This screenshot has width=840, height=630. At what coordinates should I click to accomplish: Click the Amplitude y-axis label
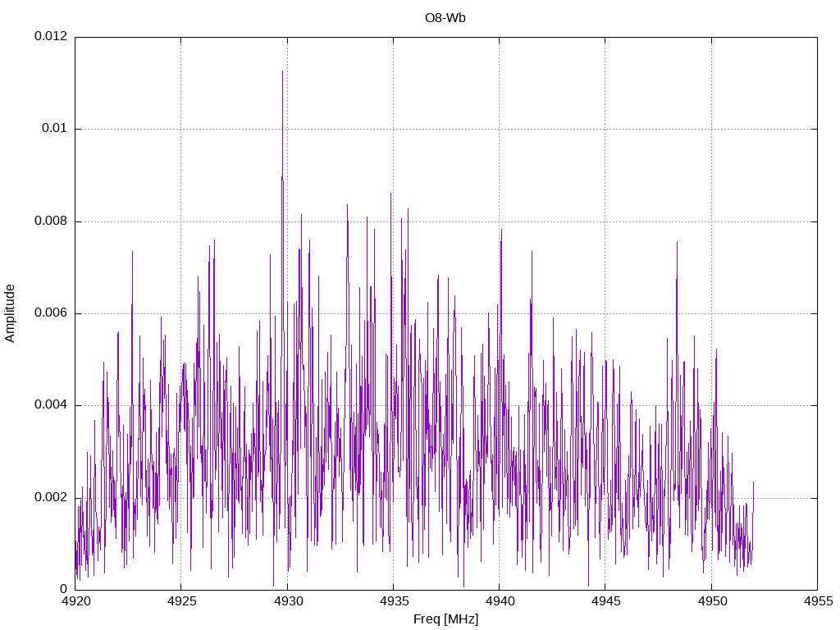click(10, 313)
